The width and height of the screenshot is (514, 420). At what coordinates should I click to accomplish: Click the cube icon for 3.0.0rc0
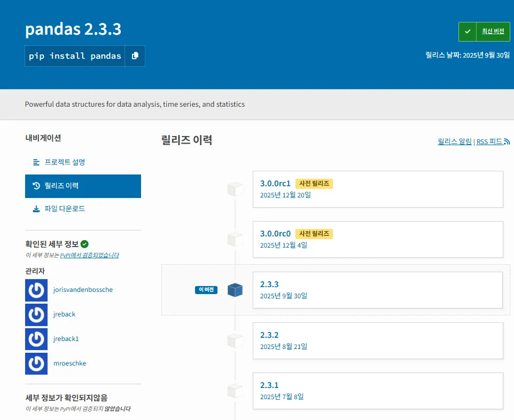tap(235, 239)
